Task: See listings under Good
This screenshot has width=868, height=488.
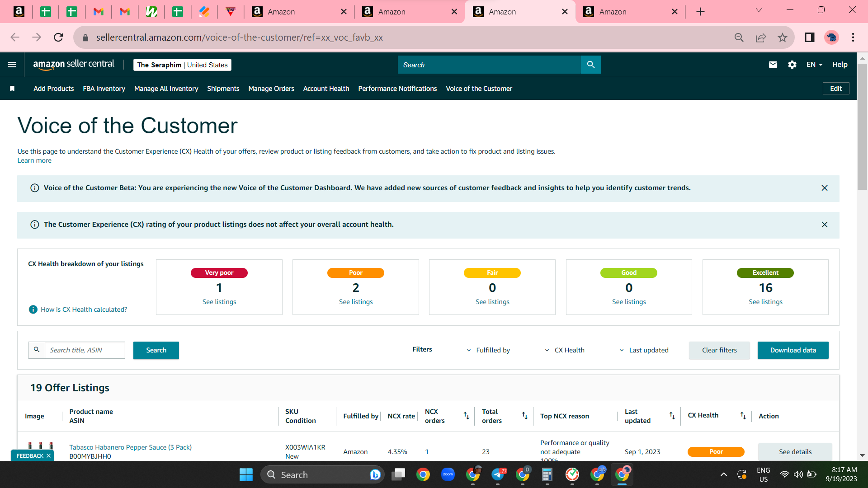Action: coord(629,302)
